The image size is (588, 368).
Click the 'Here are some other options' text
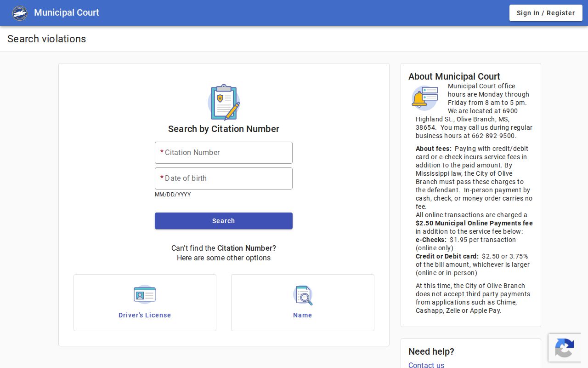click(224, 258)
